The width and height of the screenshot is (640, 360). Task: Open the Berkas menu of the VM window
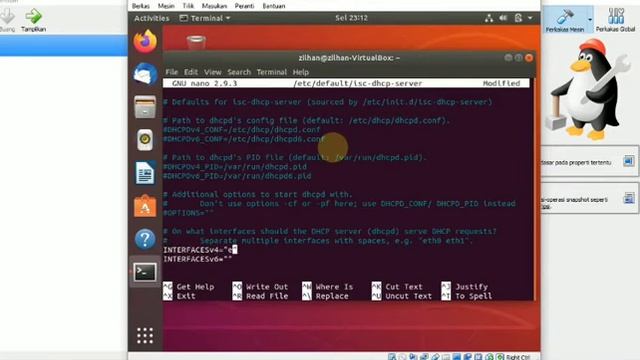point(140,6)
